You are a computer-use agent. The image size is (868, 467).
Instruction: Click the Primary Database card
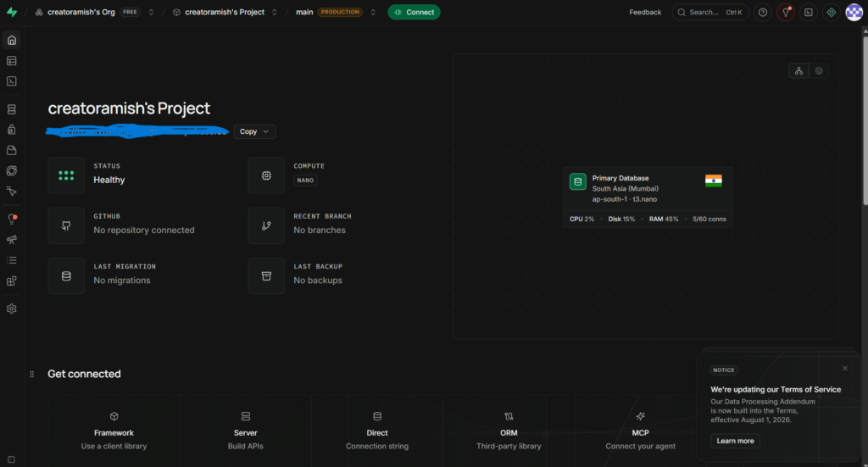[x=648, y=197]
